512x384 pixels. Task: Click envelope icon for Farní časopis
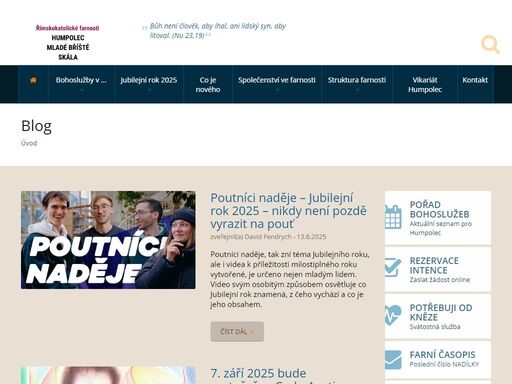coord(393,360)
